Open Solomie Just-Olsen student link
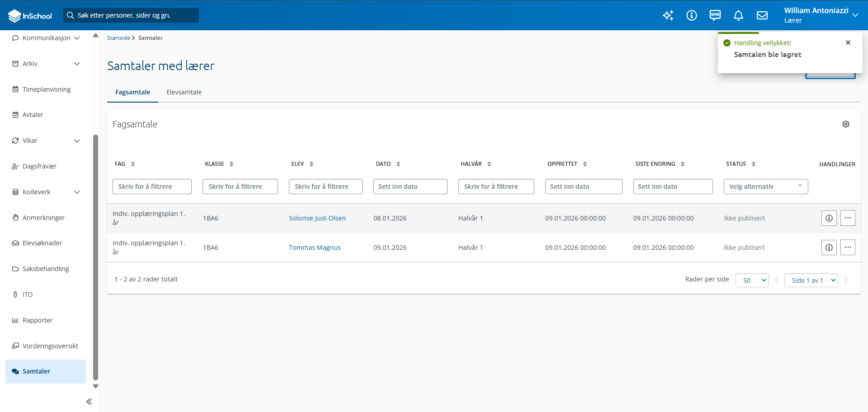 pos(317,218)
